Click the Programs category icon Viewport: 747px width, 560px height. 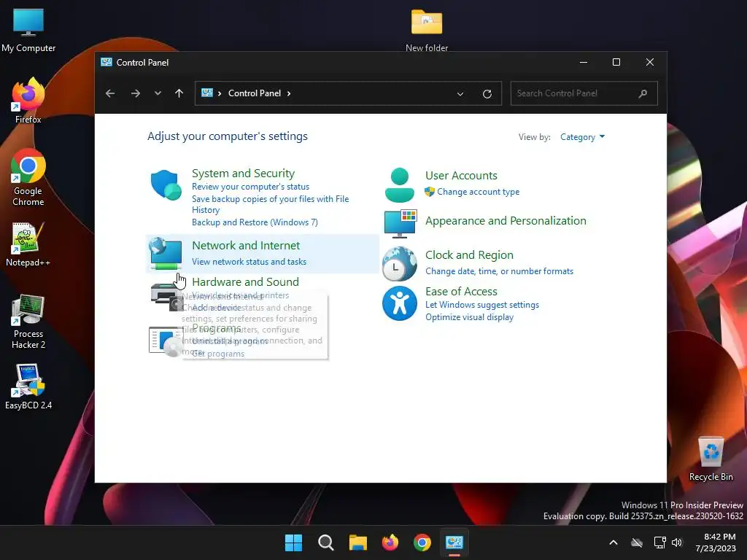tap(166, 341)
